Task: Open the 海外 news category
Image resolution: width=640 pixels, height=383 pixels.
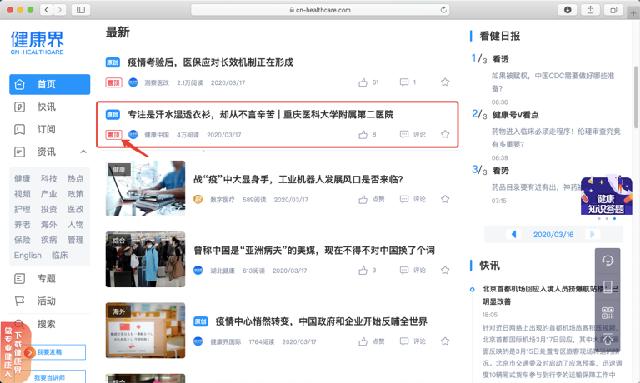Action: click(x=49, y=224)
